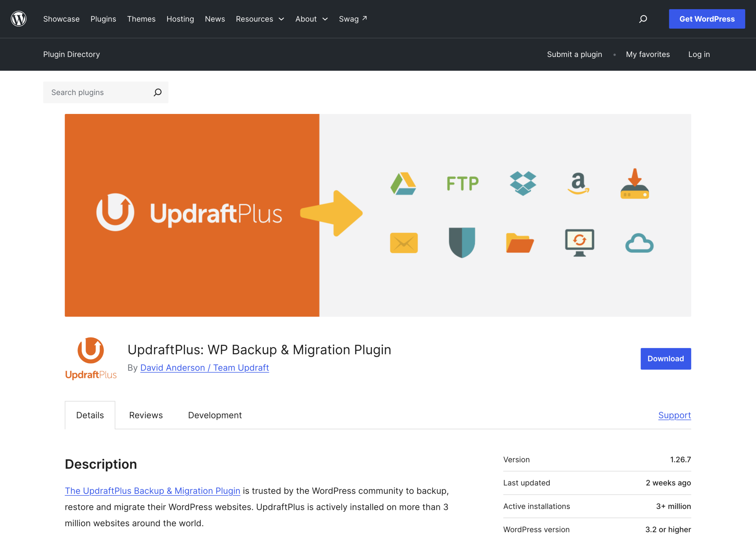The height and width of the screenshot is (540, 756).
Task: Click the Log in link
Action: point(699,54)
